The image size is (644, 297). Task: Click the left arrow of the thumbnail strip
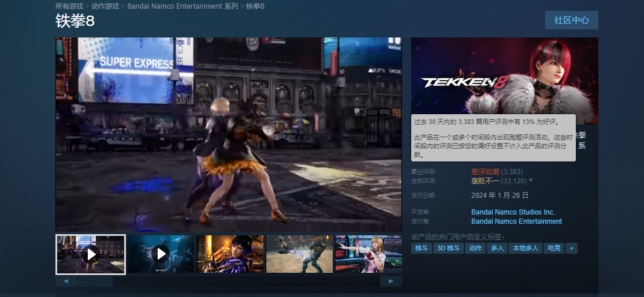click(x=66, y=281)
